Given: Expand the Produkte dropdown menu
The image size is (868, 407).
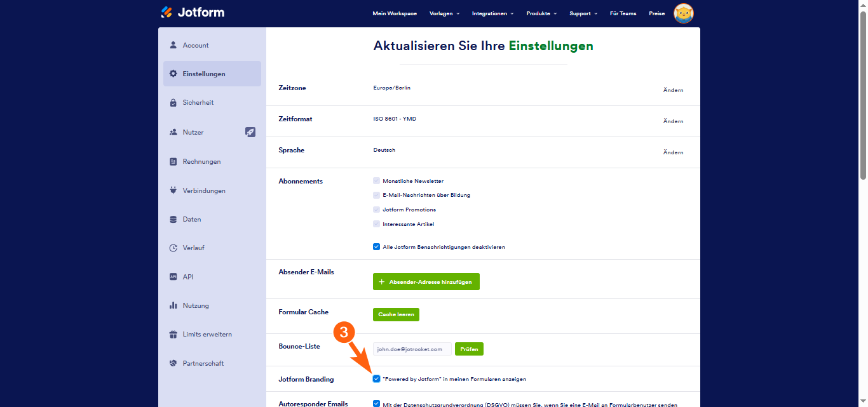Looking at the screenshot, I should tap(541, 13).
